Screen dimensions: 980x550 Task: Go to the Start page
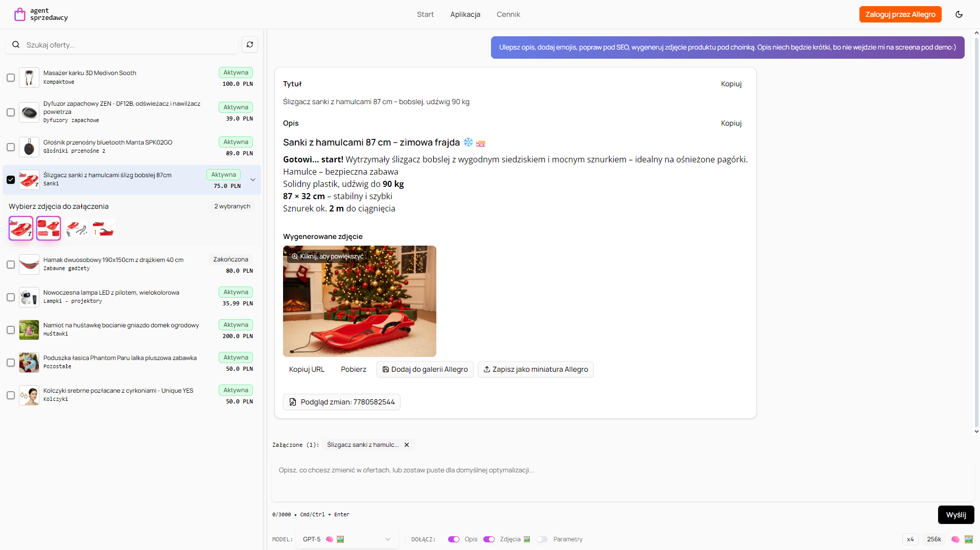tap(425, 14)
